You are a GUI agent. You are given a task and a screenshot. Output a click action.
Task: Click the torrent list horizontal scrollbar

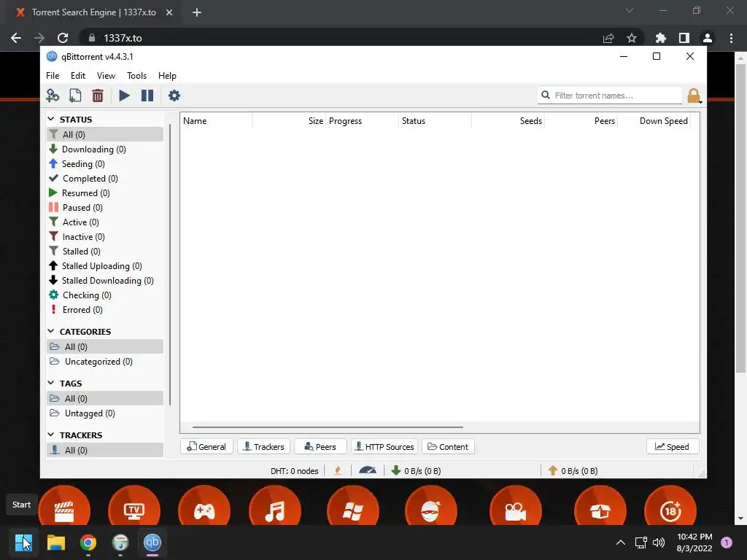coord(328,427)
